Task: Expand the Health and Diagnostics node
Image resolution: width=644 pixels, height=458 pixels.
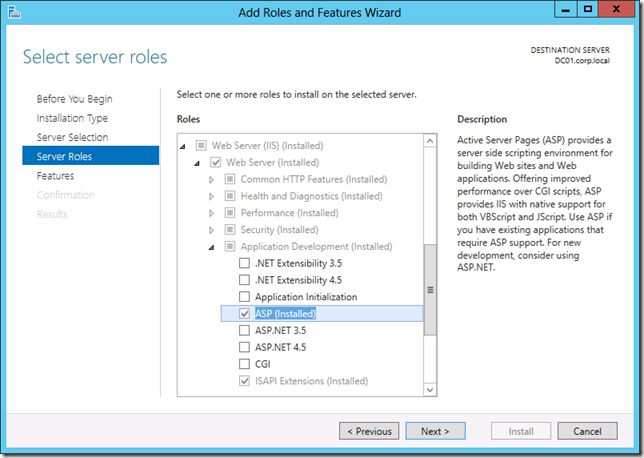Action: point(212,196)
